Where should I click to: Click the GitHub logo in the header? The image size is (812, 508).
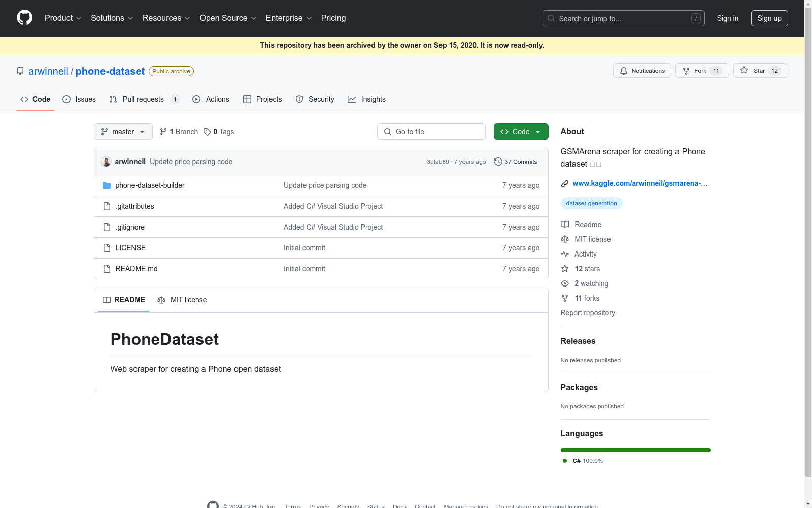(24, 18)
